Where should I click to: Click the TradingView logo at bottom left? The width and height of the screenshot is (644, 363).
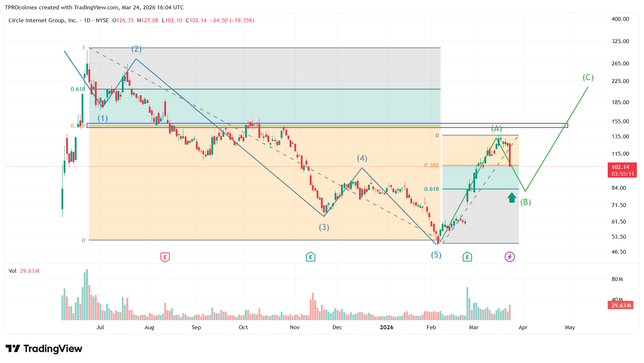[44, 349]
